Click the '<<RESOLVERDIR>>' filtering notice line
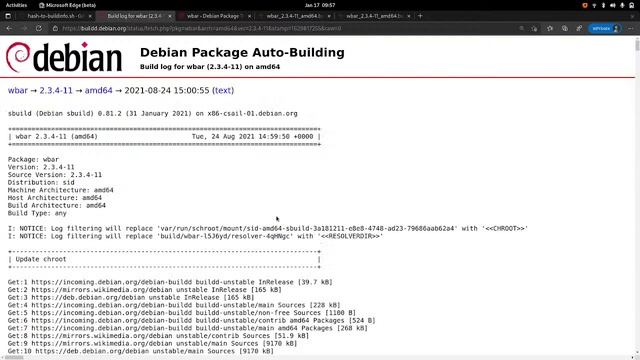 [196, 236]
